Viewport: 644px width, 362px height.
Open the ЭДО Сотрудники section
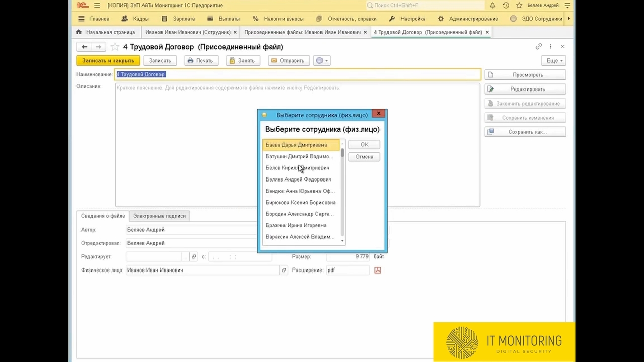536,19
